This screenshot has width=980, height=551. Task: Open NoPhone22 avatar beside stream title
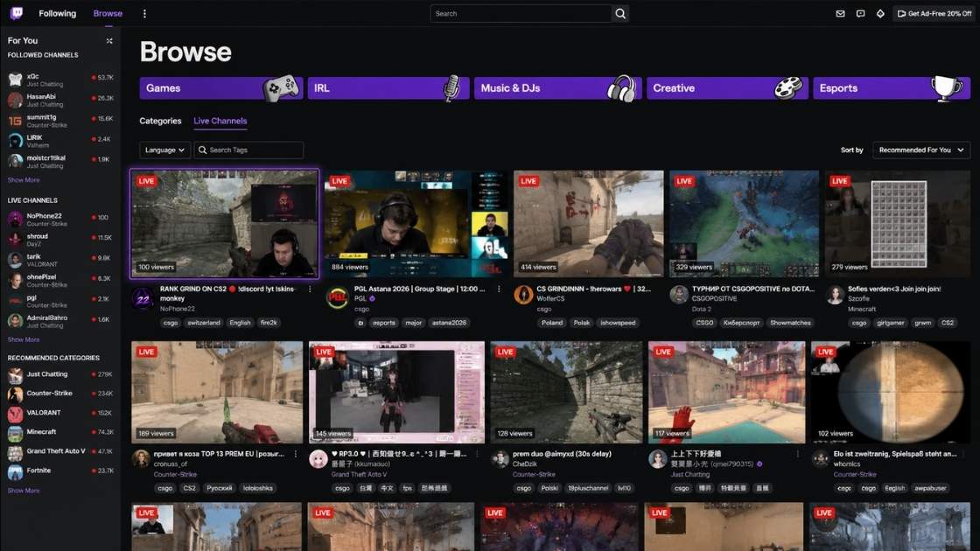pyautogui.click(x=143, y=298)
